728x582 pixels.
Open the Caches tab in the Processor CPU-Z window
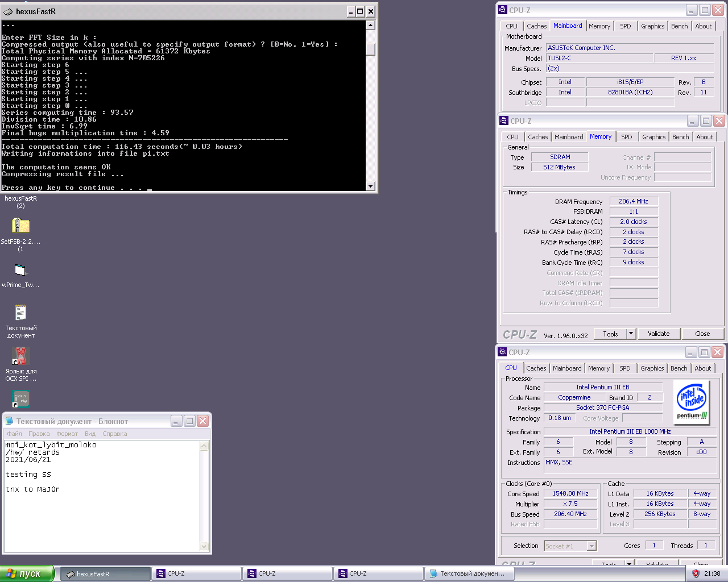536,368
